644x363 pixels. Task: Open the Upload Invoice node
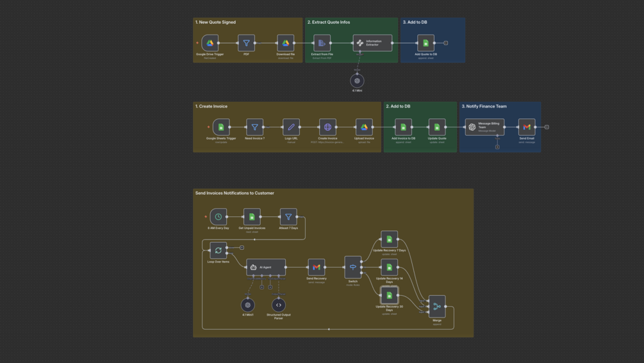click(364, 127)
